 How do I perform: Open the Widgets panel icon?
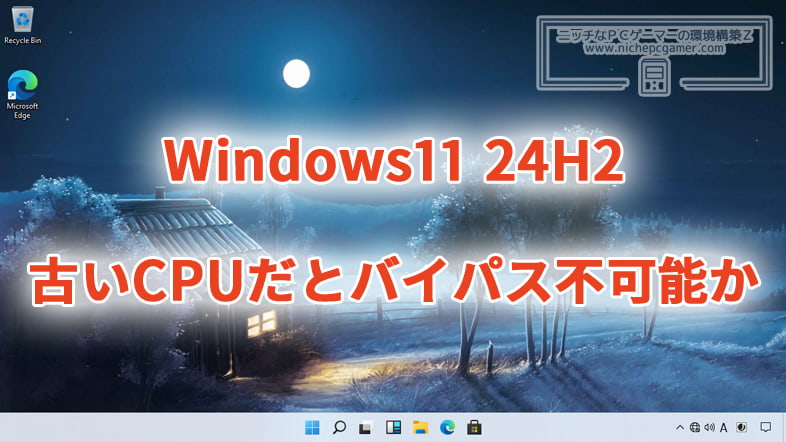click(394, 427)
